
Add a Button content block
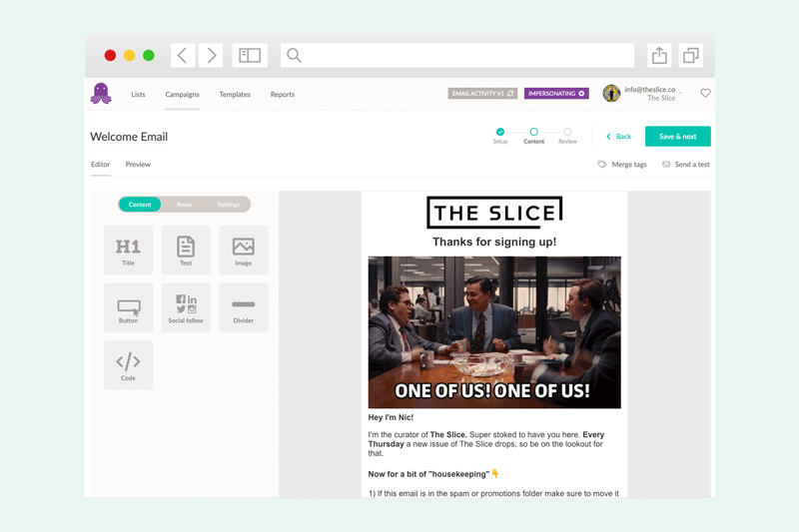coord(129,307)
